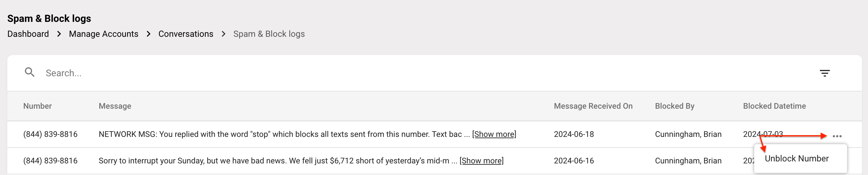Open the filter list icon
Image resolution: width=868 pixels, height=175 pixels.
coord(825,73)
